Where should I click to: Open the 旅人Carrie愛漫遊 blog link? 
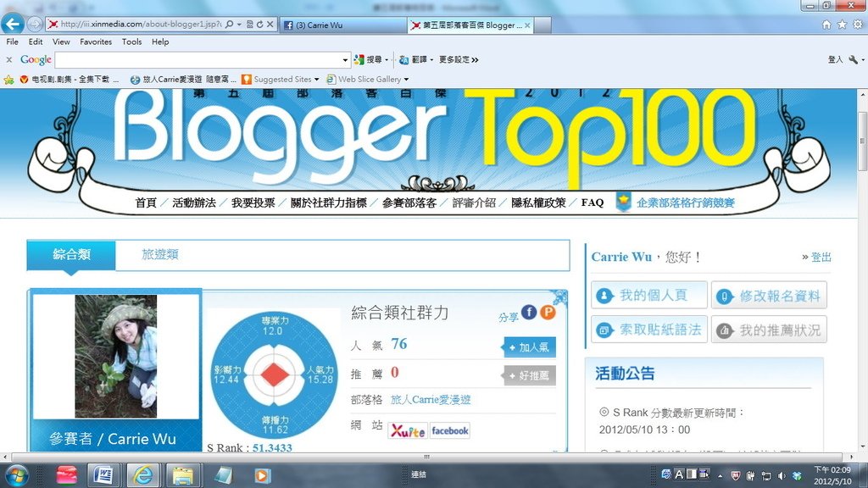[431, 400]
